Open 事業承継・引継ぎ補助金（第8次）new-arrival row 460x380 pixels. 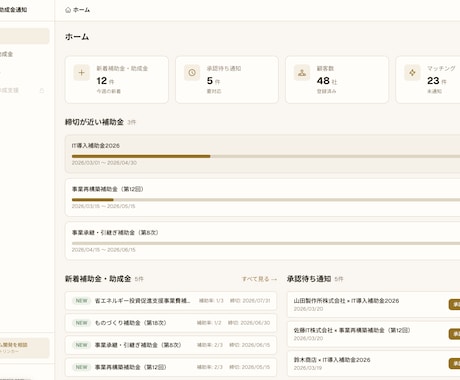(171, 345)
